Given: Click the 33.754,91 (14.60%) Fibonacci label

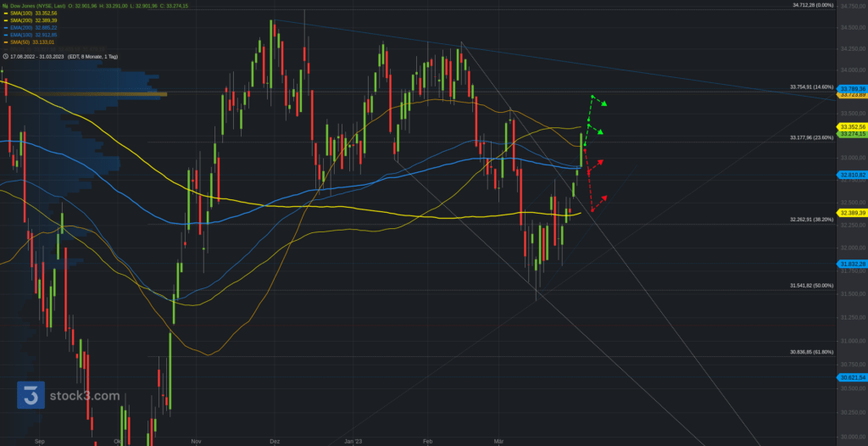Looking at the screenshot, I should pos(811,87).
